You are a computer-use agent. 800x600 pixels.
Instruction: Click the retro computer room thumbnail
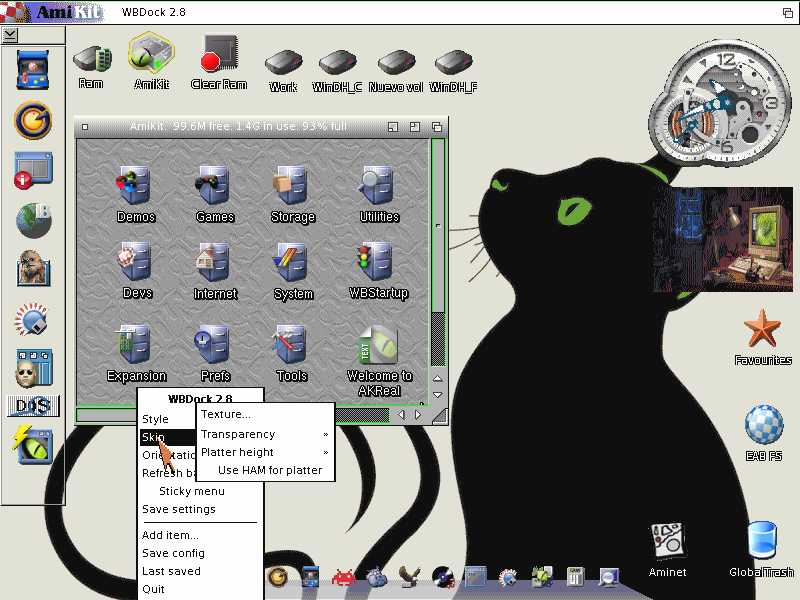(x=722, y=239)
